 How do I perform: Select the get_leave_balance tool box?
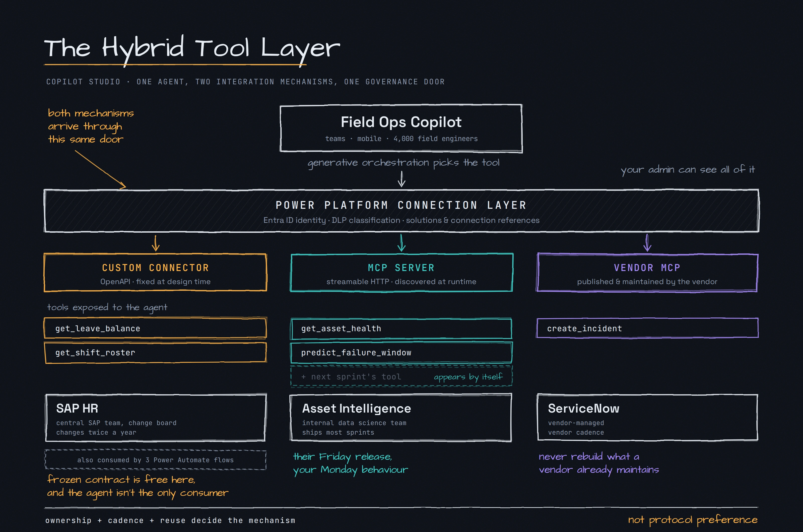[x=155, y=328]
